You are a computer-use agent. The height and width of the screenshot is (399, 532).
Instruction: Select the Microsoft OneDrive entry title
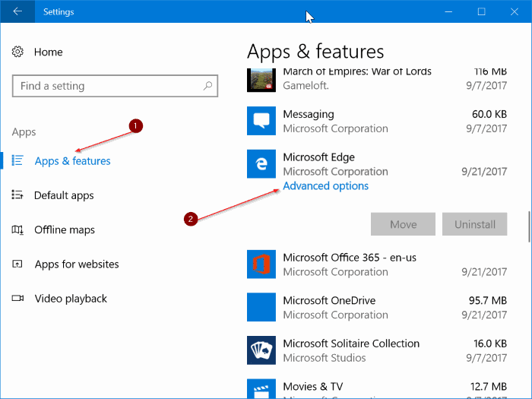[x=329, y=300]
